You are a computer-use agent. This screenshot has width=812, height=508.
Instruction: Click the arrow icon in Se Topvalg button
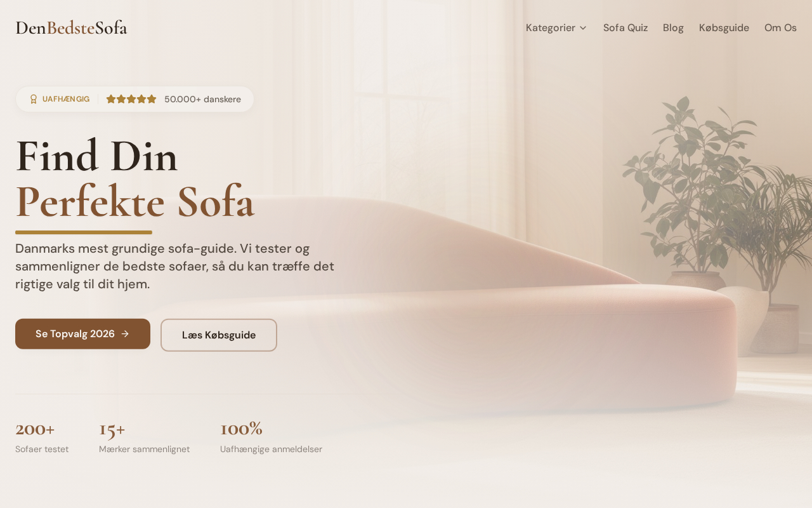(125, 334)
